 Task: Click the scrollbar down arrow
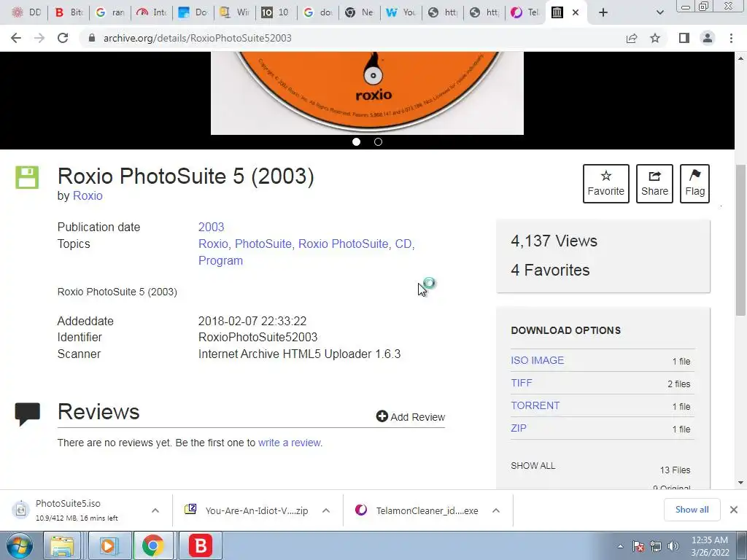pyautogui.click(x=740, y=483)
